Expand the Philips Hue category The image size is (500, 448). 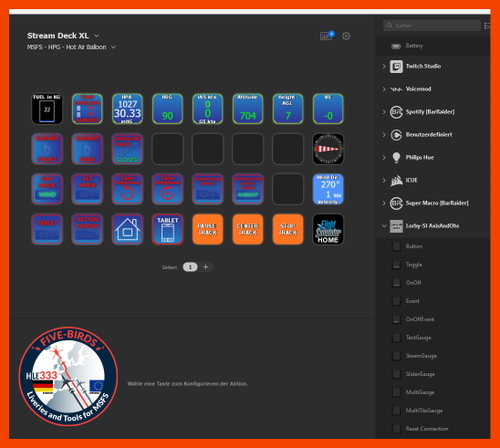384,157
